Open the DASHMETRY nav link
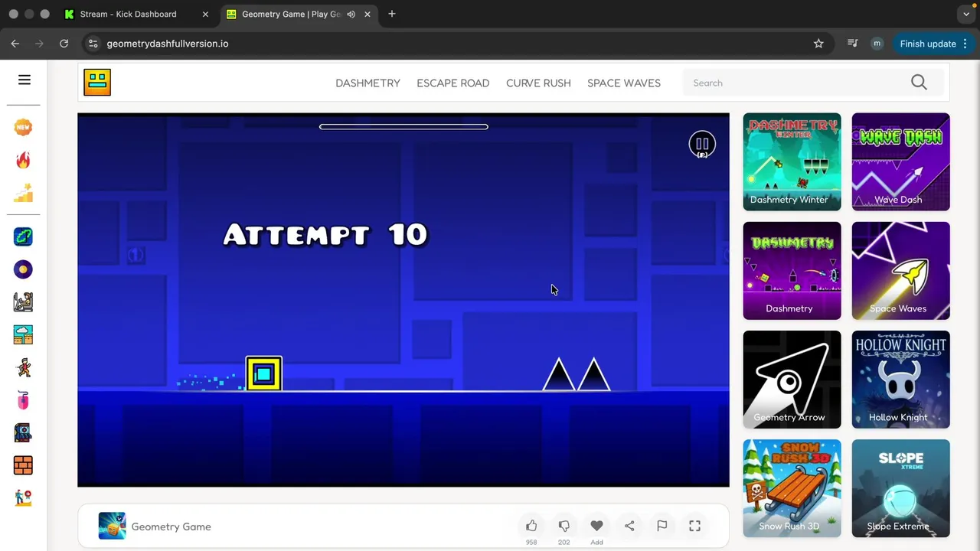 click(367, 83)
